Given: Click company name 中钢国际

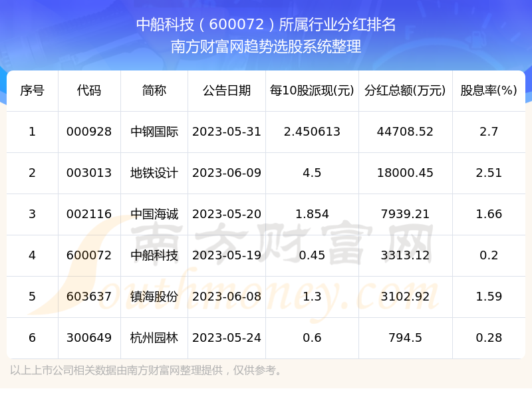Looking at the screenshot, I should (154, 132).
